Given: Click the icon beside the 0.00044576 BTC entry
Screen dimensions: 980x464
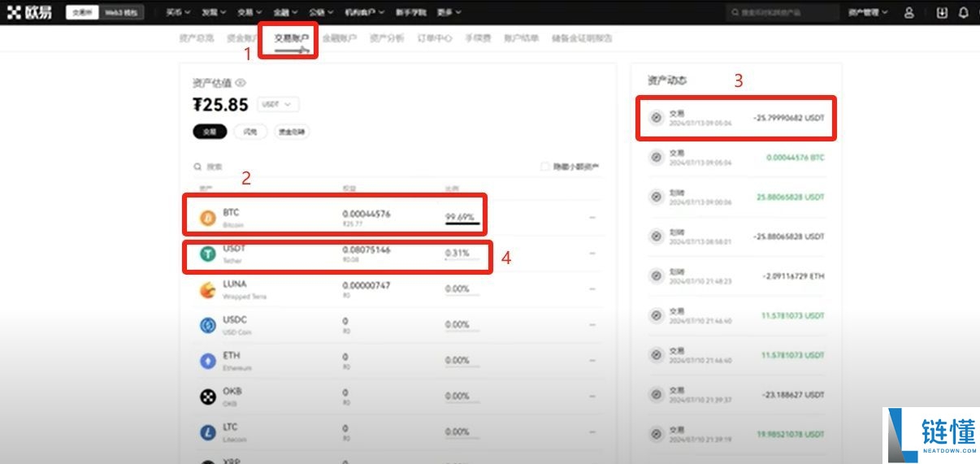Looking at the screenshot, I should pos(657,157).
